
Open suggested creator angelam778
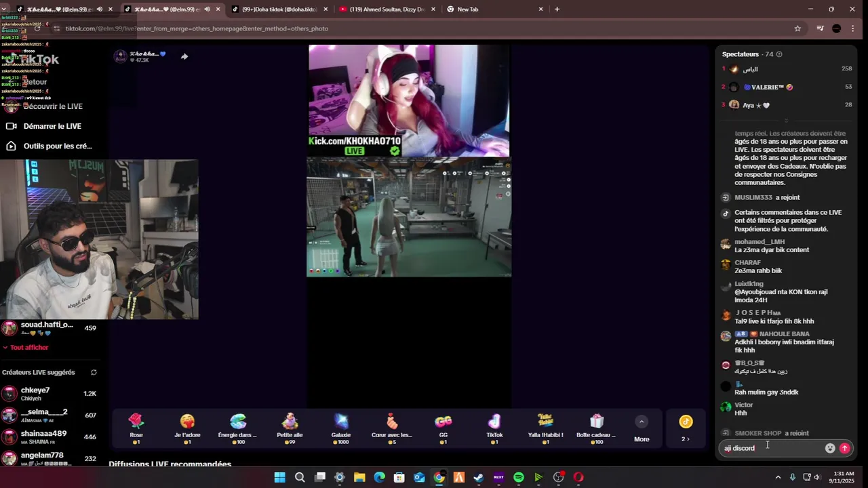pyautogui.click(x=51, y=458)
